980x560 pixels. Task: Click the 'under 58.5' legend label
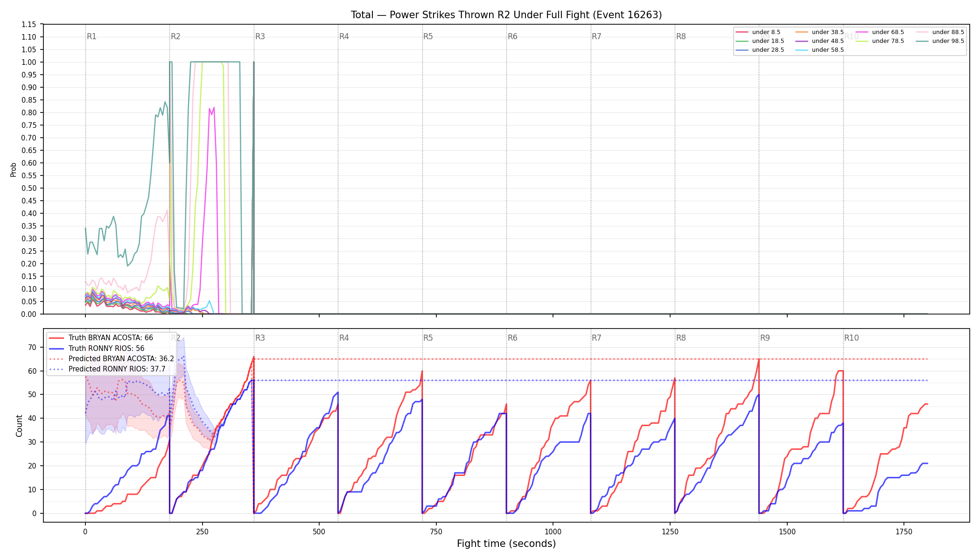pos(828,50)
